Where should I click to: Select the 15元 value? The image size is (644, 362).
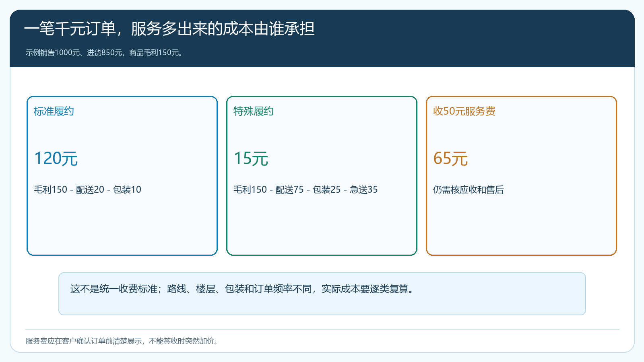click(251, 158)
